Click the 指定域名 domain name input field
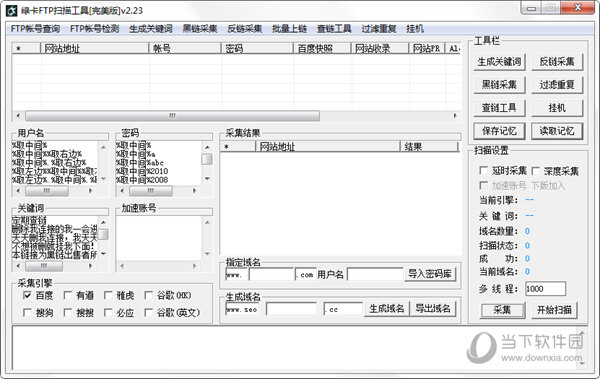Screen dimensions: 600x379 pyautogui.click(x=271, y=274)
